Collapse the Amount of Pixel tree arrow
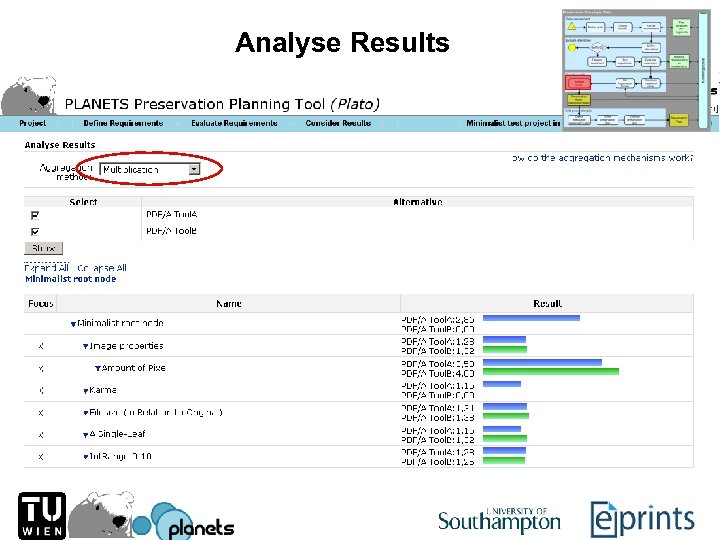 (98, 368)
